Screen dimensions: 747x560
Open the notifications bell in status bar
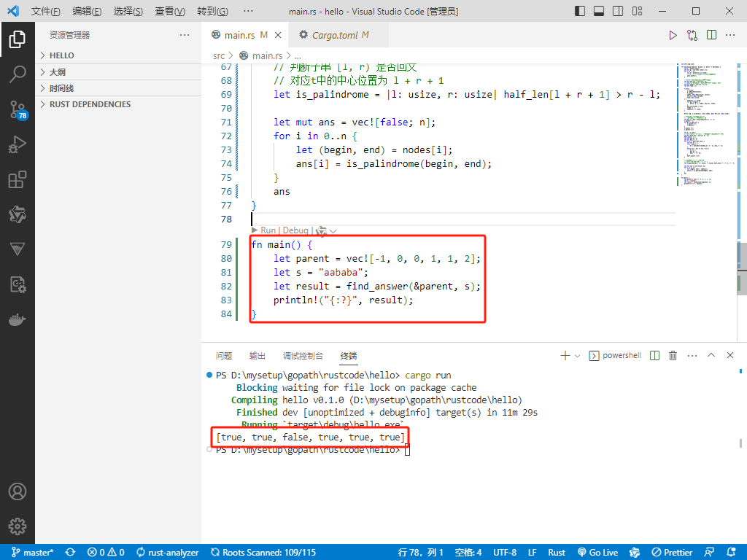pyautogui.click(x=731, y=553)
